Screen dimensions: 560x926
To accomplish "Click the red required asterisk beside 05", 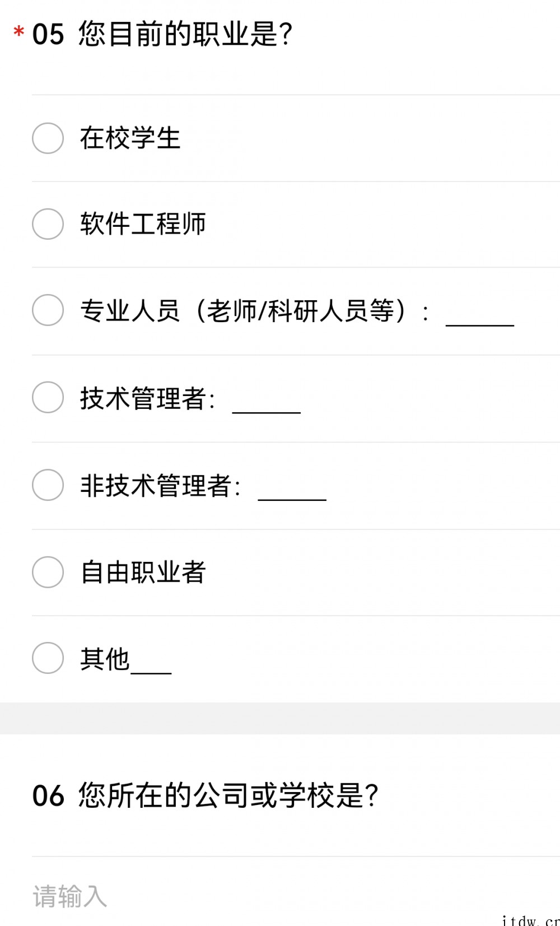I will click(x=19, y=31).
